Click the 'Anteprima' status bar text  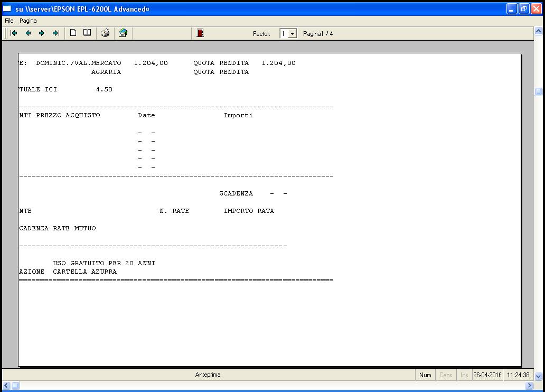208,375
